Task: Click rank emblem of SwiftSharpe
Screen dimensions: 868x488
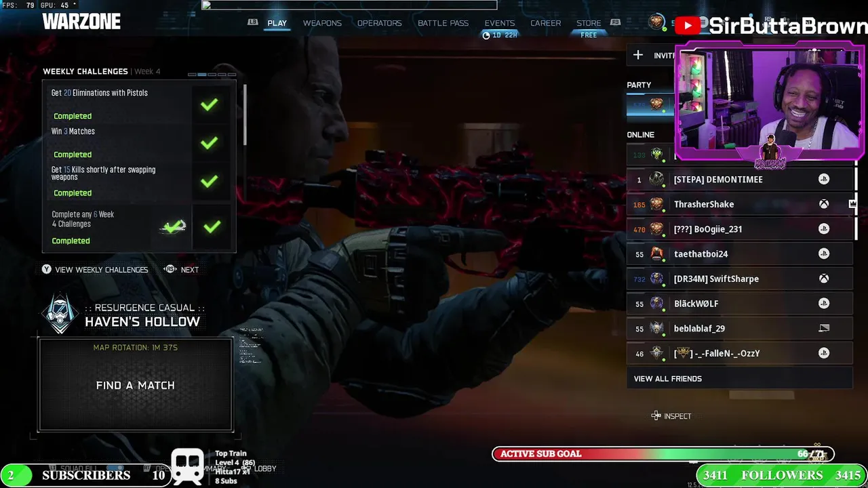Action: click(656, 279)
